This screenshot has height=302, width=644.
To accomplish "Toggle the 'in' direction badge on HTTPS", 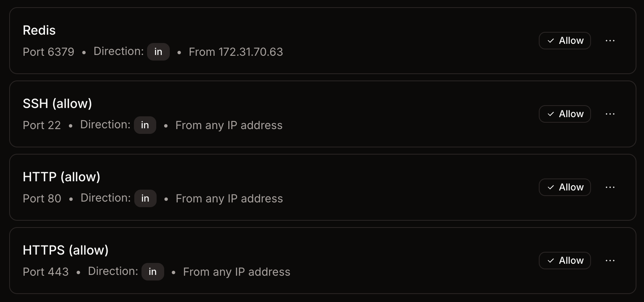I will (153, 272).
